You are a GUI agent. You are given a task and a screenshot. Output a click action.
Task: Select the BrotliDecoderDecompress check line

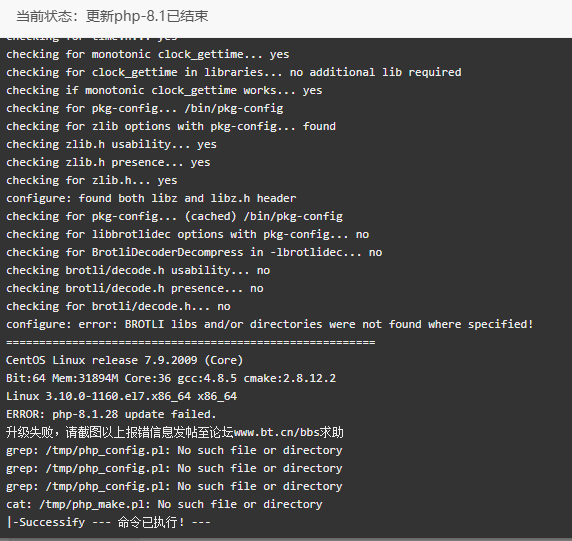194,252
